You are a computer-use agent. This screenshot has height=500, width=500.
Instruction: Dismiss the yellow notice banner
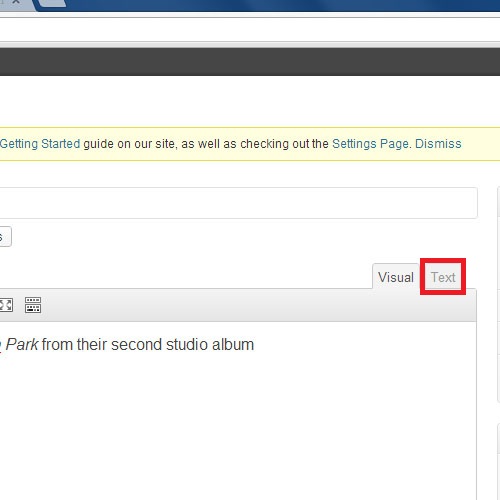[x=438, y=144]
